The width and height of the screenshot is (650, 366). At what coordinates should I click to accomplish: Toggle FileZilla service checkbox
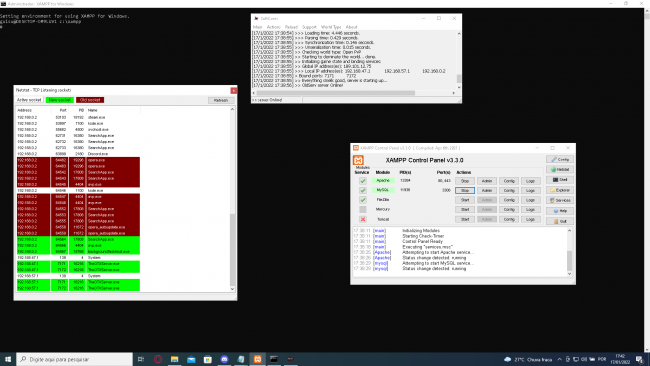(363, 200)
